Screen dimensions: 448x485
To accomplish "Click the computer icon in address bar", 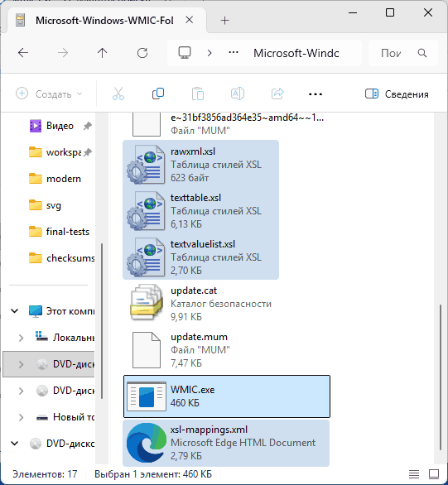I will [185, 53].
